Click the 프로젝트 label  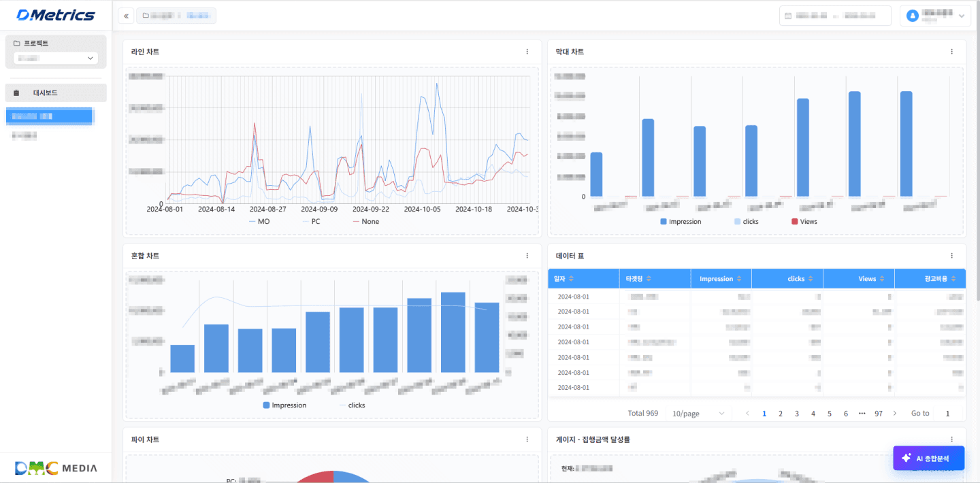pos(36,44)
